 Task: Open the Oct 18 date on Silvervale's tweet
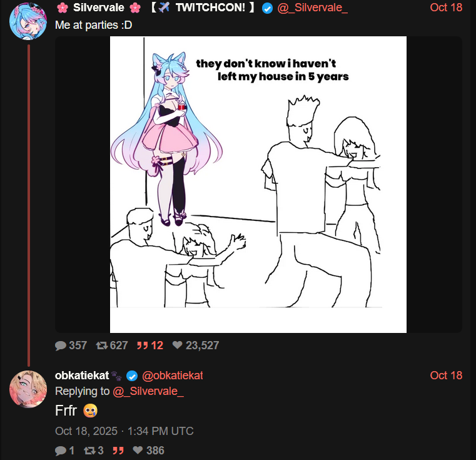(446, 8)
